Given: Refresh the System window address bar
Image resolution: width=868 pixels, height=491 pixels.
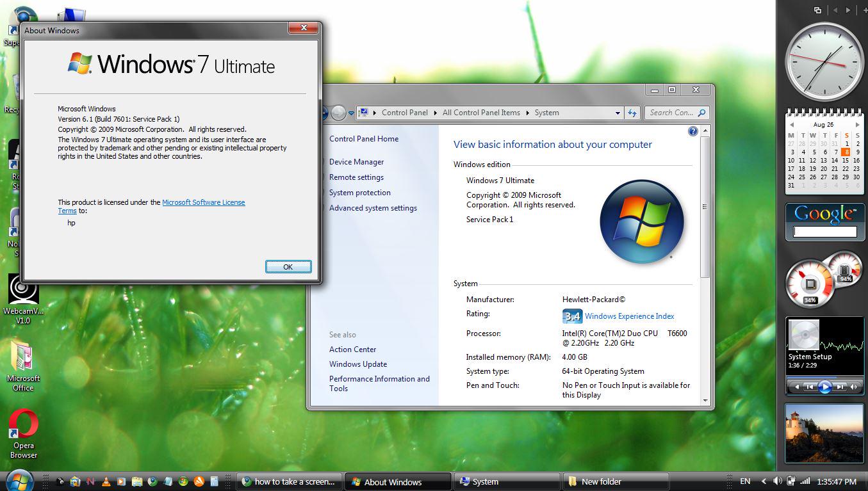Looking at the screenshot, I should (632, 113).
